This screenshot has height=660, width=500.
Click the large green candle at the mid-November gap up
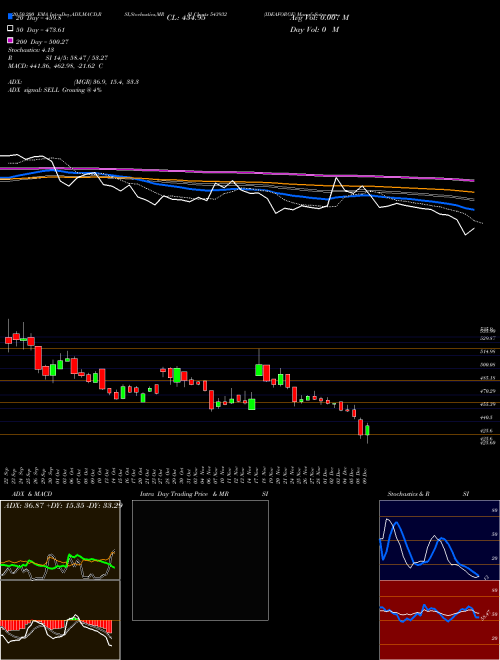click(259, 370)
